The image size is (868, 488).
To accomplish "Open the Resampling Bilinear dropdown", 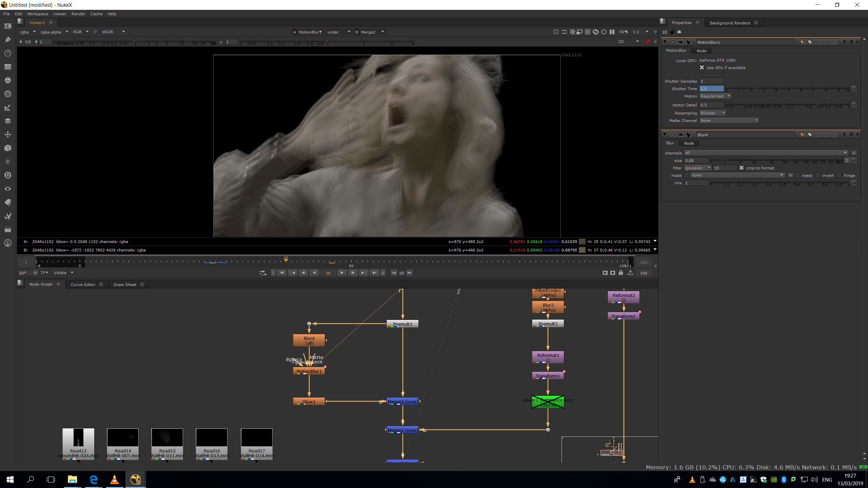I will tap(713, 113).
